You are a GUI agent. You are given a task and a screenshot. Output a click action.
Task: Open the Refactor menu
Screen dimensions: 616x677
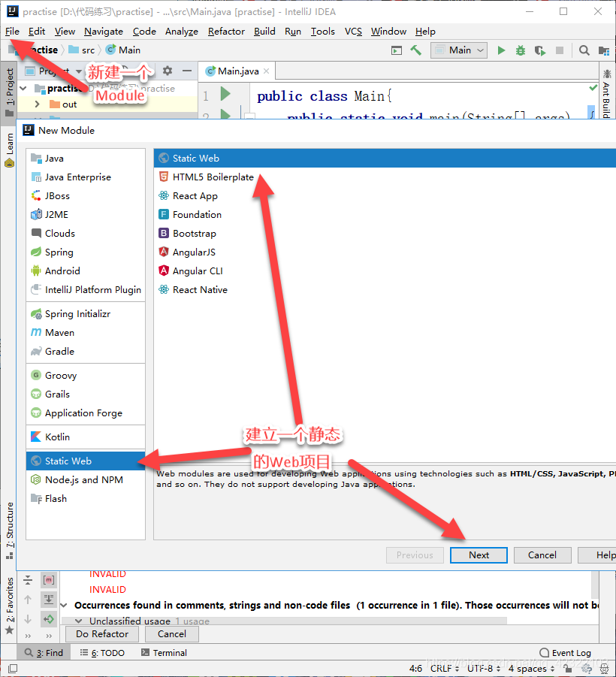point(226,32)
